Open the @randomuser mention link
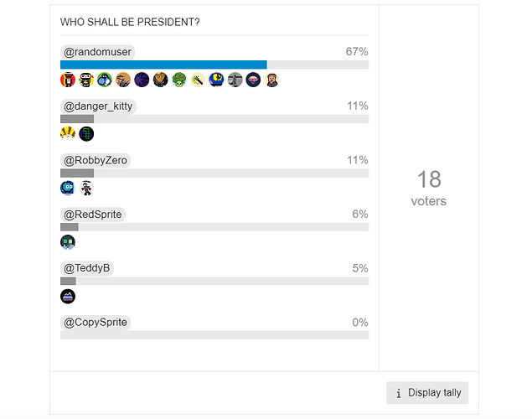532x419 pixels. point(97,52)
